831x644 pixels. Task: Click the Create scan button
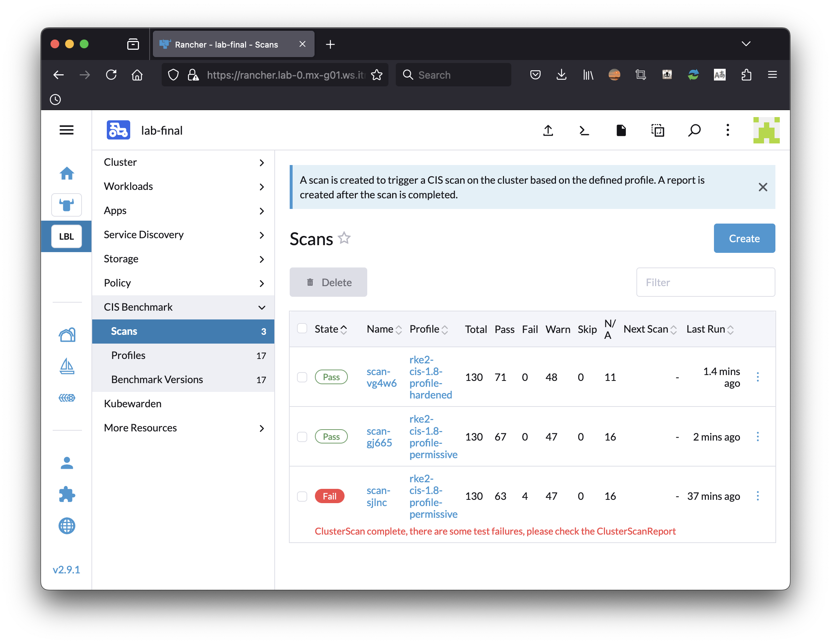coord(744,238)
